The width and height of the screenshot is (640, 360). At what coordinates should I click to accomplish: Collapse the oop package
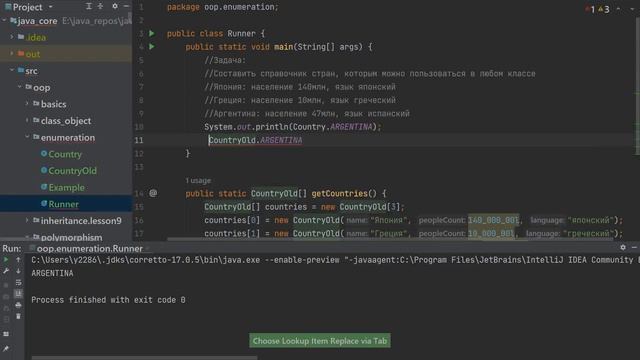[x=20, y=87]
